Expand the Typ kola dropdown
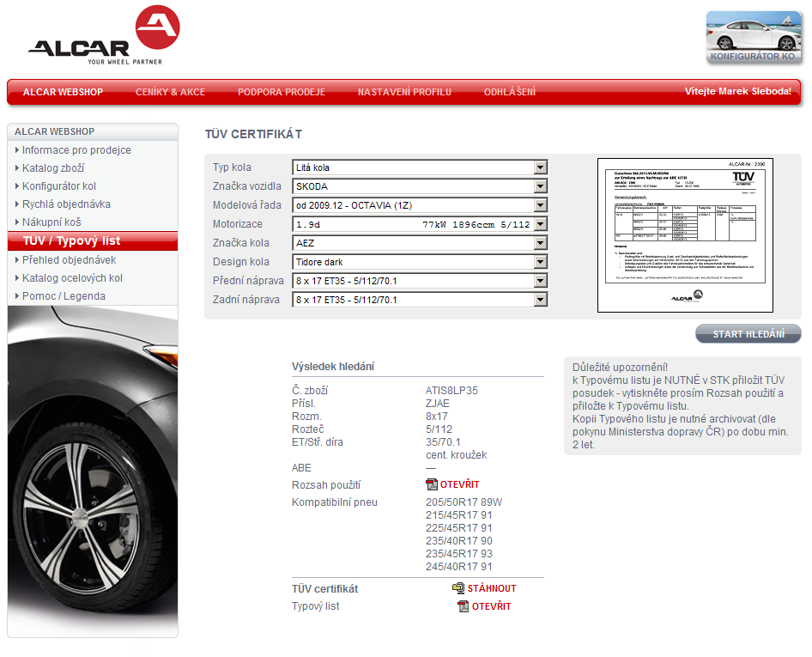The width and height of the screenshot is (812, 657). [x=540, y=167]
